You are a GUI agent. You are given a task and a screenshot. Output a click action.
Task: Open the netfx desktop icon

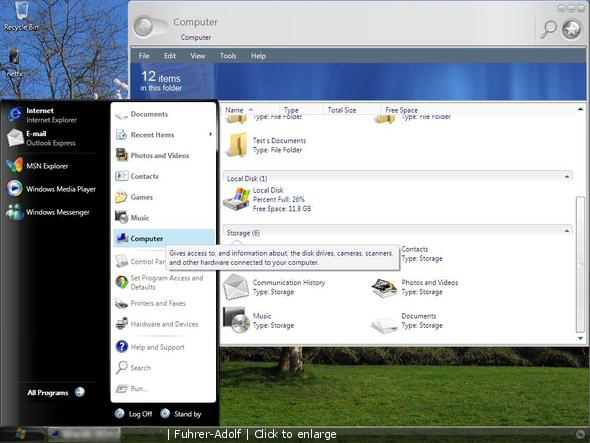tap(14, 63)
